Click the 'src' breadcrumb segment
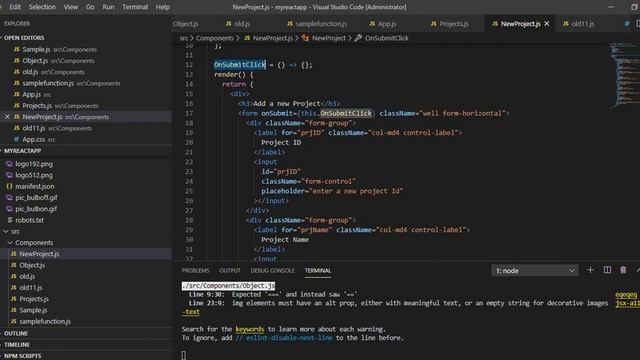640x360 pixels. point(184,38)
